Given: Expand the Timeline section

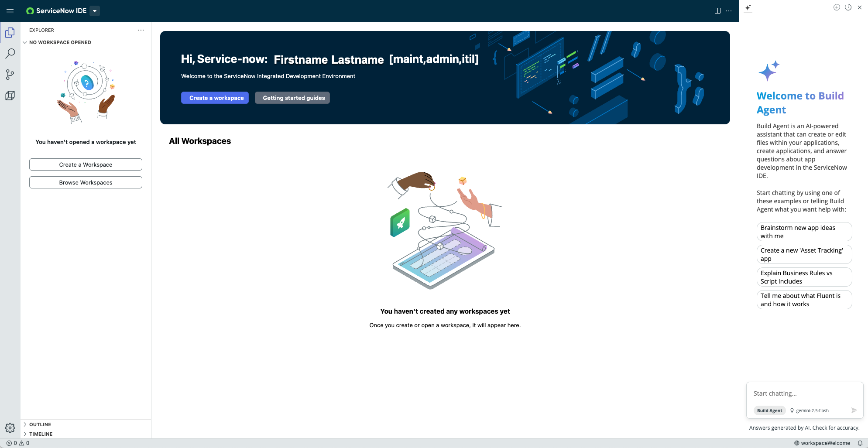Looking at the screenshot, I should (x=41, y=434).
